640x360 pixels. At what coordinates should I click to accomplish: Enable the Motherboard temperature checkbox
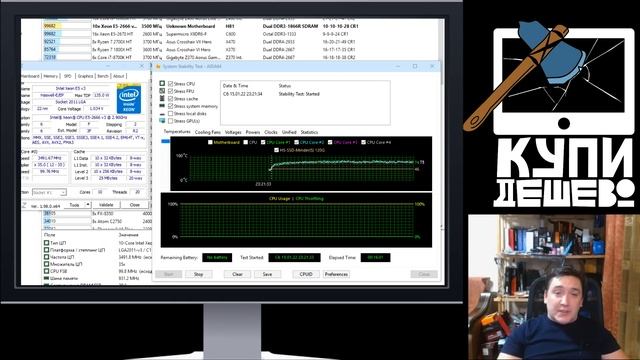pyautogui.click(x=210, y=142)
